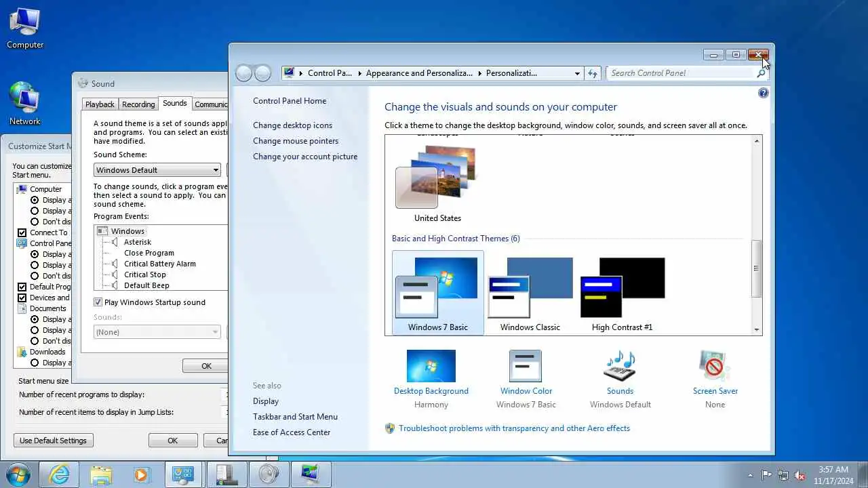
Task: Toggle the Default Programs checkbox
Action: pos(22,287)
